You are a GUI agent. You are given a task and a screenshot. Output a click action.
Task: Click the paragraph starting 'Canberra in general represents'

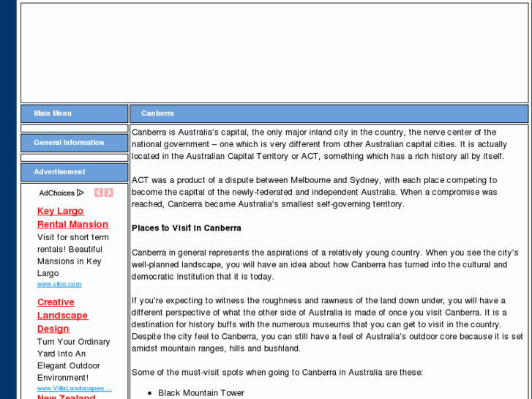click(325, 265)
